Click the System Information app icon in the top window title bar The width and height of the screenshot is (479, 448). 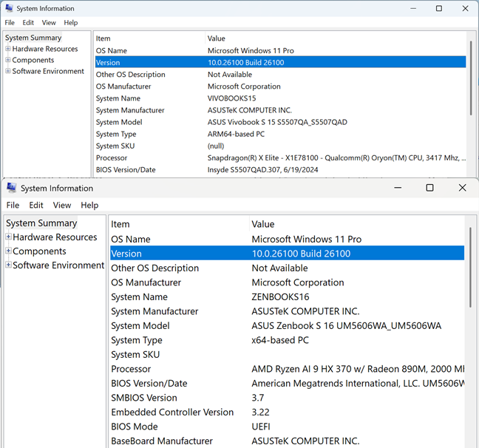(x=9, y=8)
